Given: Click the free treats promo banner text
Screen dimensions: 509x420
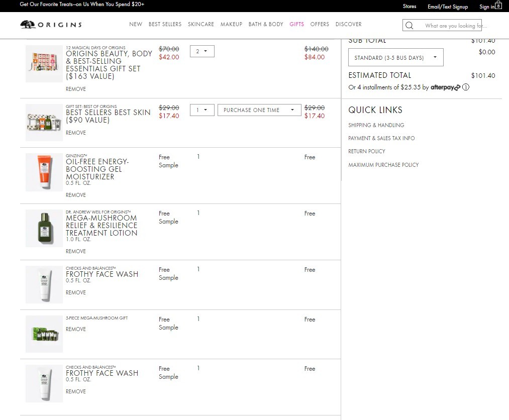Looking at the screenshot, I should point(82,4).
